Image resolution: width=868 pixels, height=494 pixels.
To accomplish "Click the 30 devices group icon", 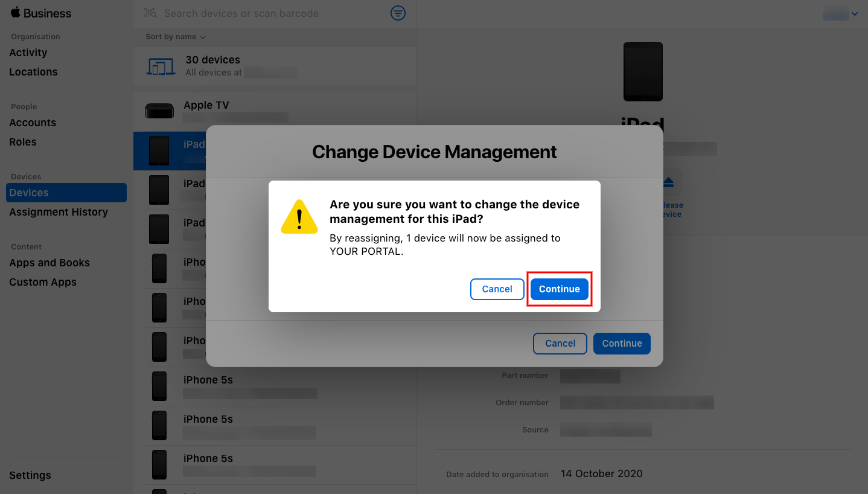I will (x=161, y=66).
